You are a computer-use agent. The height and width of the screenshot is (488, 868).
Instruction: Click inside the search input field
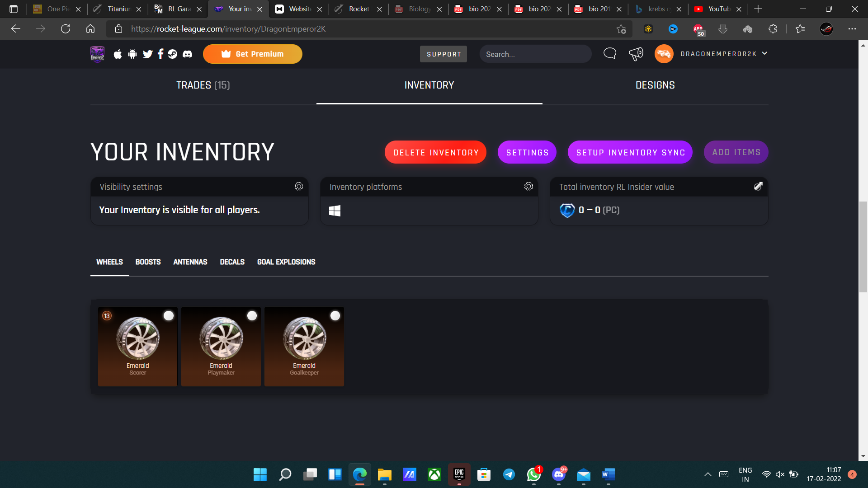click(536, 54)
